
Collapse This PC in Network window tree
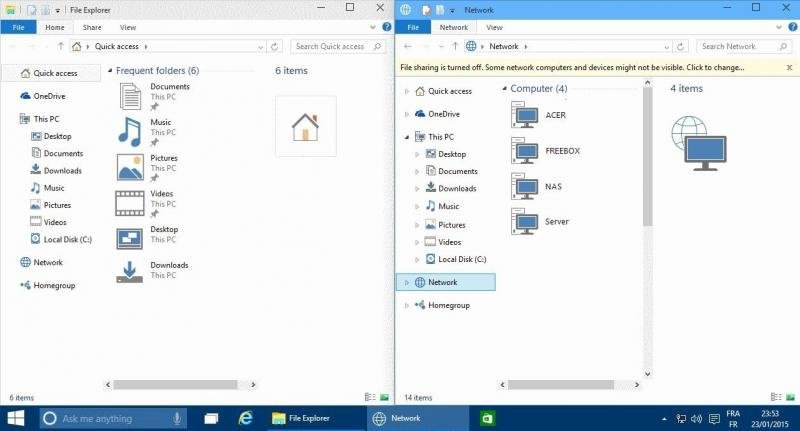pyautogui.click(x=407, y=137)
